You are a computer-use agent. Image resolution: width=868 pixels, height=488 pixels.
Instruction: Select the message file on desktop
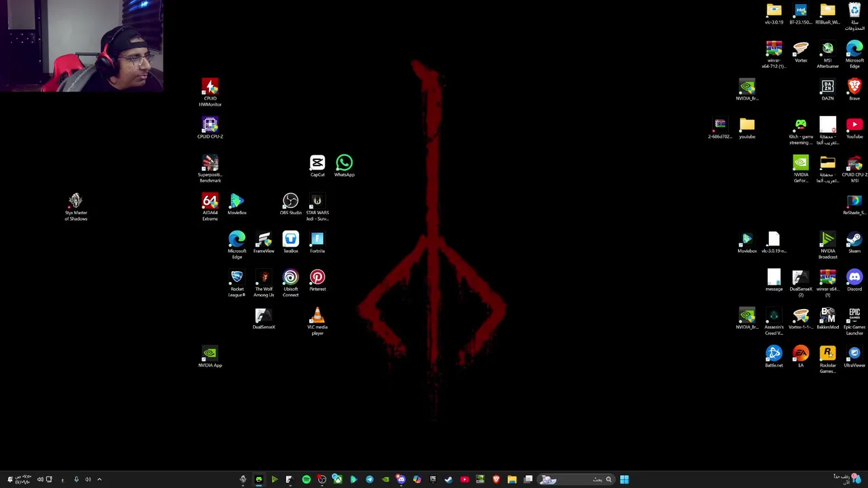click(774, 281)
